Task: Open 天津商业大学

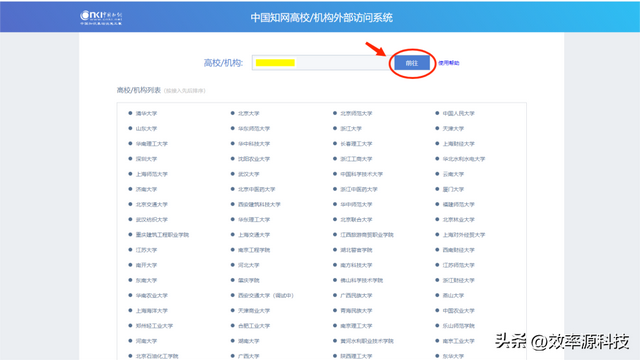Action: tap(254, 311)
